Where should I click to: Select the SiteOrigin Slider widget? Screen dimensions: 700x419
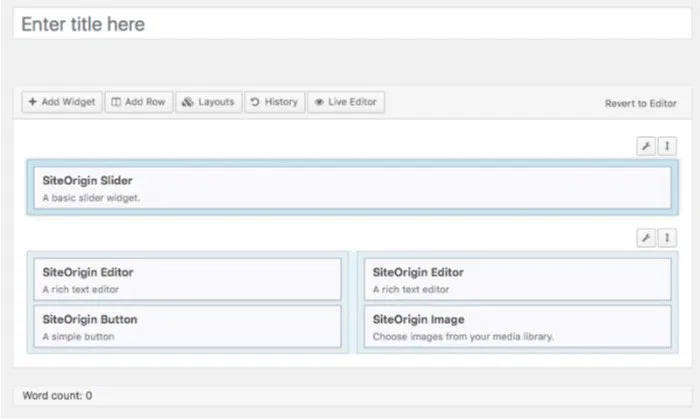(349, 188)
